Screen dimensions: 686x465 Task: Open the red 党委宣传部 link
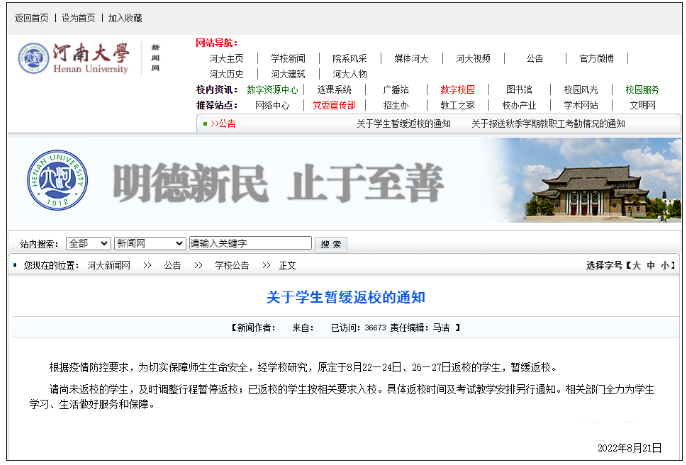tap(333, 104)
